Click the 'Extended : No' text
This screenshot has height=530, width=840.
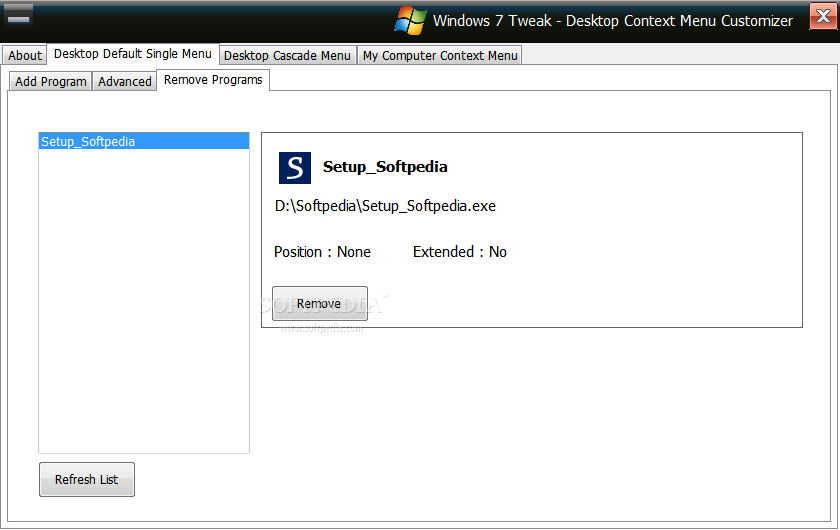pyautogui.click(x=460, y=252)
